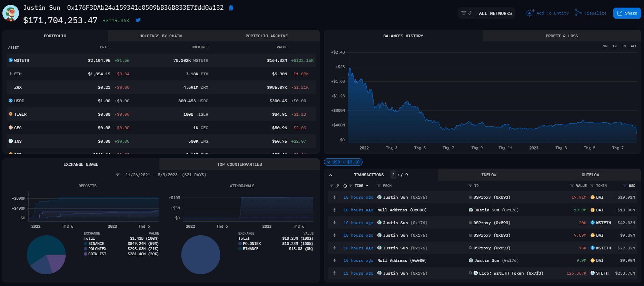The height and width of the screenshot is (286, 644).
Task: Open Lido: wstETH Token (0x7f3) address
Action: tap(511, 273)
